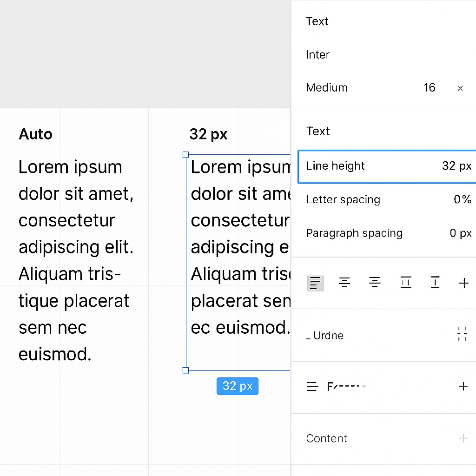The image size is (476, 476).
Task: Add new content with the Content plus button
Action: (x=463, y=438)
